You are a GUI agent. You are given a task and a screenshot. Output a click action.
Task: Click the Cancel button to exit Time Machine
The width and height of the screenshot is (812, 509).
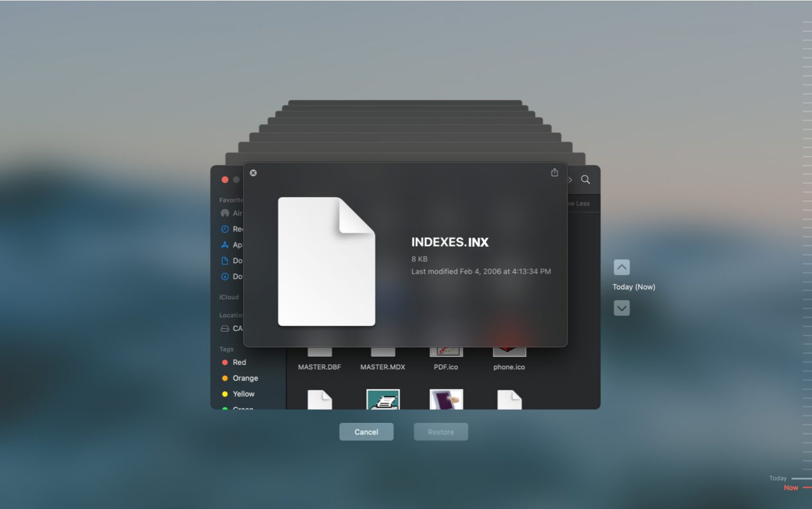coord(366,432)
